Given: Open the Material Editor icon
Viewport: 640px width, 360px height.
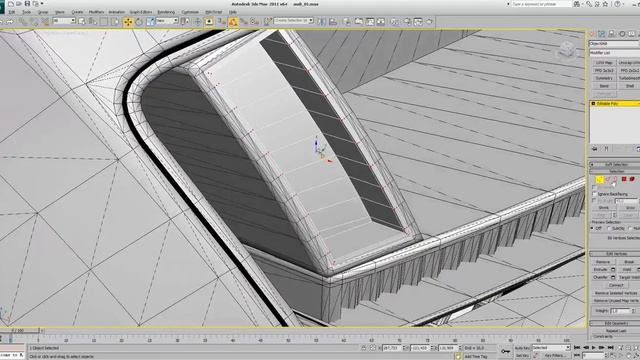Looking at the screenshot, I should coord(395,22).
